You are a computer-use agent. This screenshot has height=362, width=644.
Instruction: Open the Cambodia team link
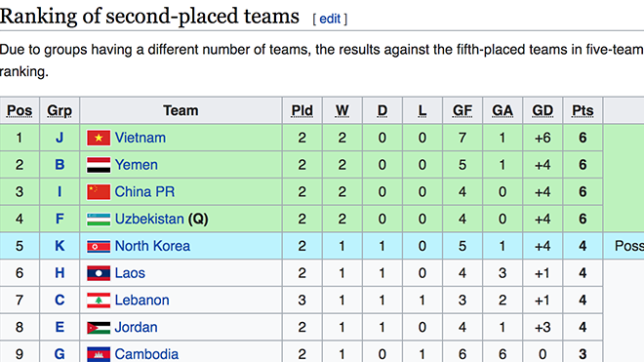[146, 354]
